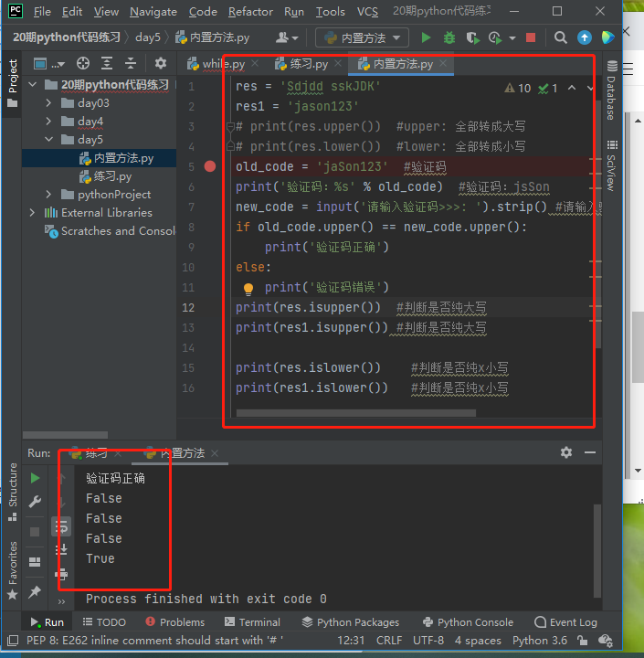Collapse the day5 folder
The height and width of the screenshot is (658, 644).
click(48, 139)
